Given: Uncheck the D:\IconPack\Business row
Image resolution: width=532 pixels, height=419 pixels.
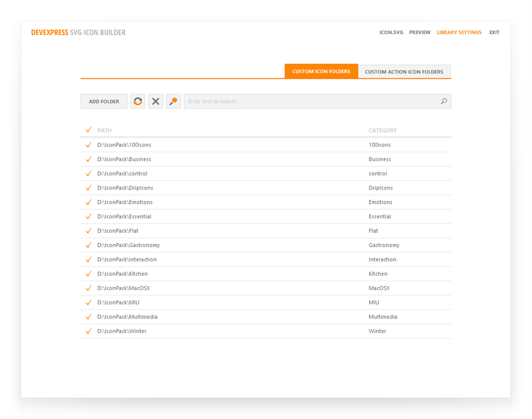Looking at the screenshot, I should tap(88, 159).
